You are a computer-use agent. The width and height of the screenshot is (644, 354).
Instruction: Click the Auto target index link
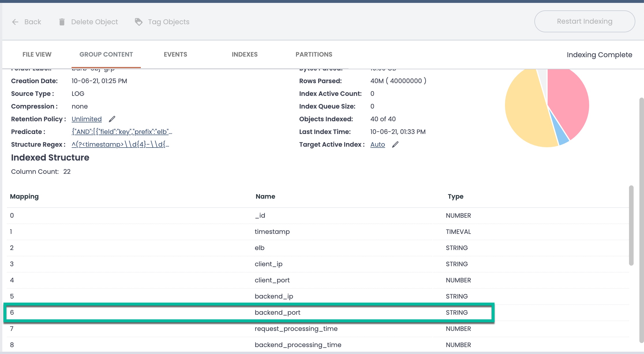tap(377, 144)
